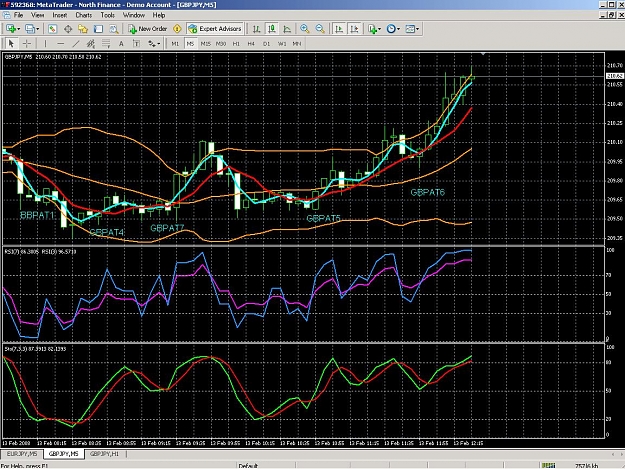
Task: Switch chart to candlesticks view
Action: 272,29
